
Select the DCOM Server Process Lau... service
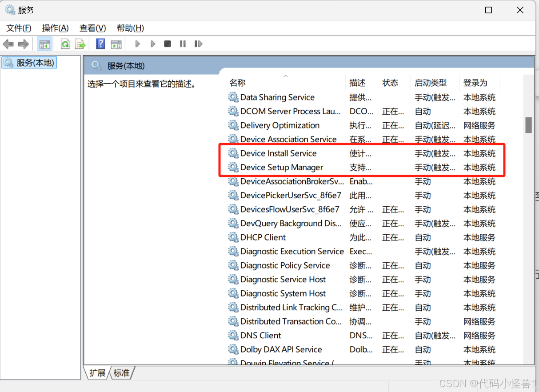click(291, 112)
